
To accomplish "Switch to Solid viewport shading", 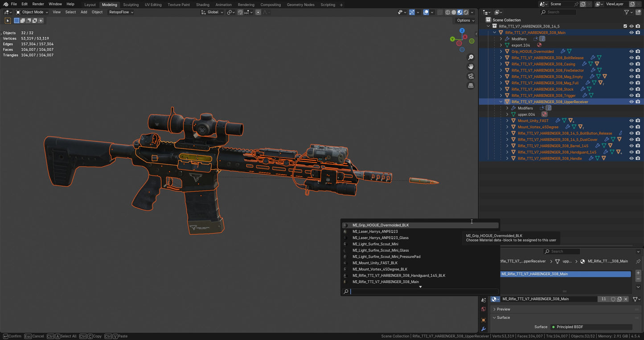I will (453, 12).
